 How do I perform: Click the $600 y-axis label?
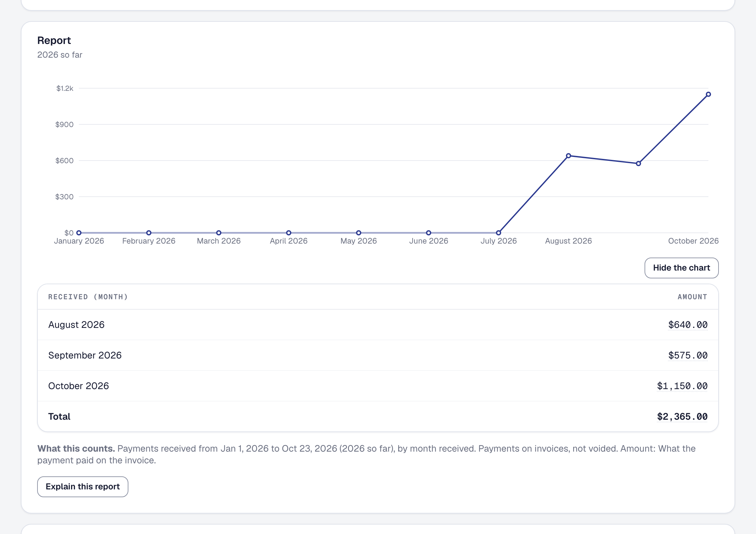point(64,161)
